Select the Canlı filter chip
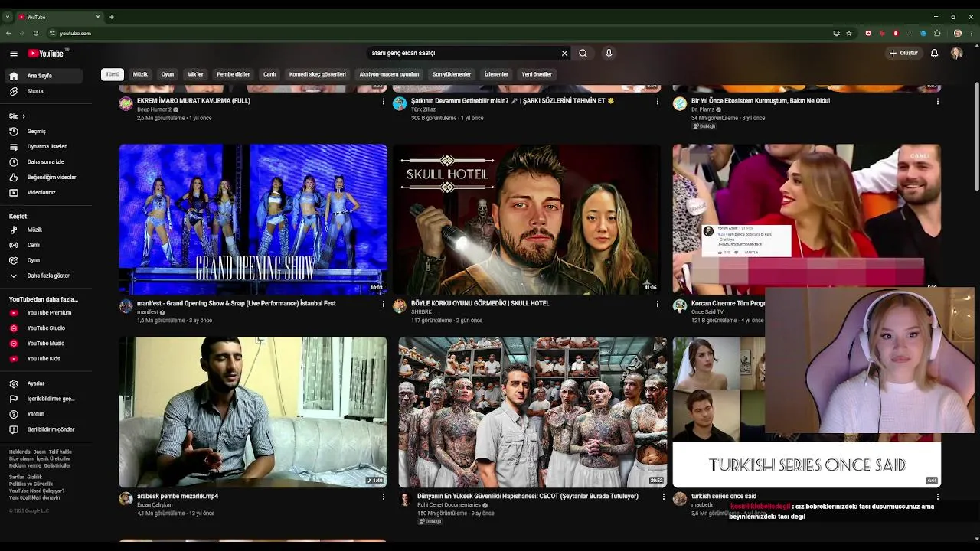Viewport: 980px width, 551px height. click(269, 74)
